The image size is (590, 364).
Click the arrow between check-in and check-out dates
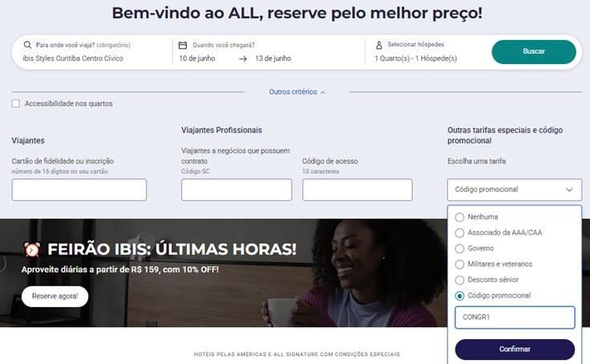pos(243,59)
